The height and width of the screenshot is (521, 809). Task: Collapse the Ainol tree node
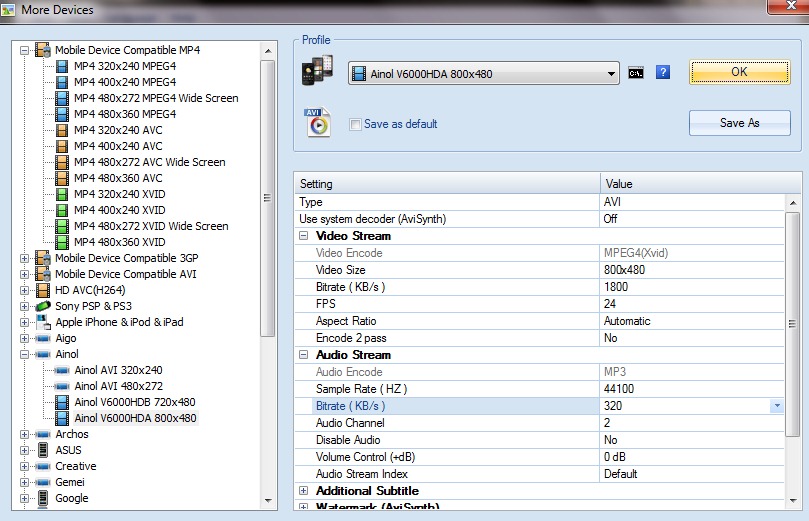[x=24, y=354]
